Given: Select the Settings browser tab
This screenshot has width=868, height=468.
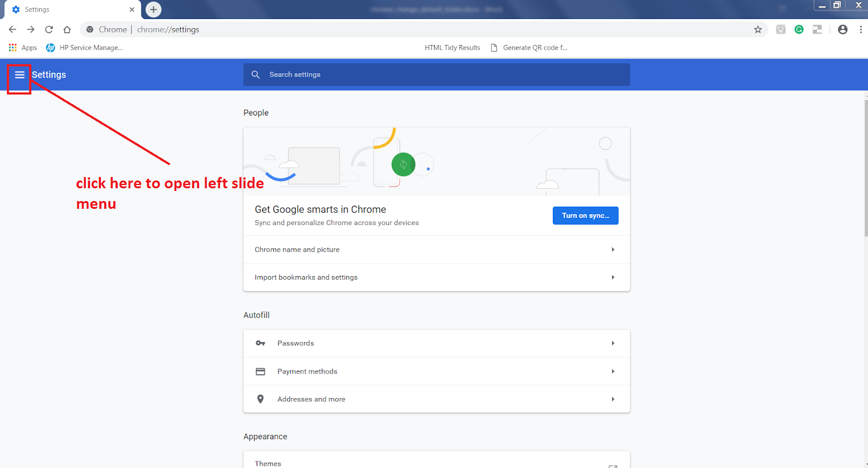Looking at the screenshot, I should click(73, 9).
